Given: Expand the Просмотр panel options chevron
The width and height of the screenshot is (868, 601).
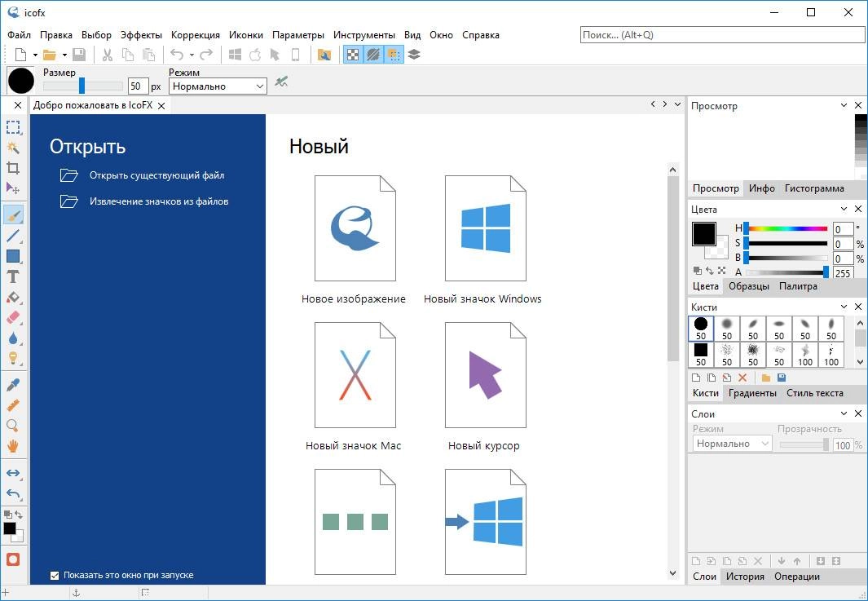Looking at the screenshot, I should point(844,105).
